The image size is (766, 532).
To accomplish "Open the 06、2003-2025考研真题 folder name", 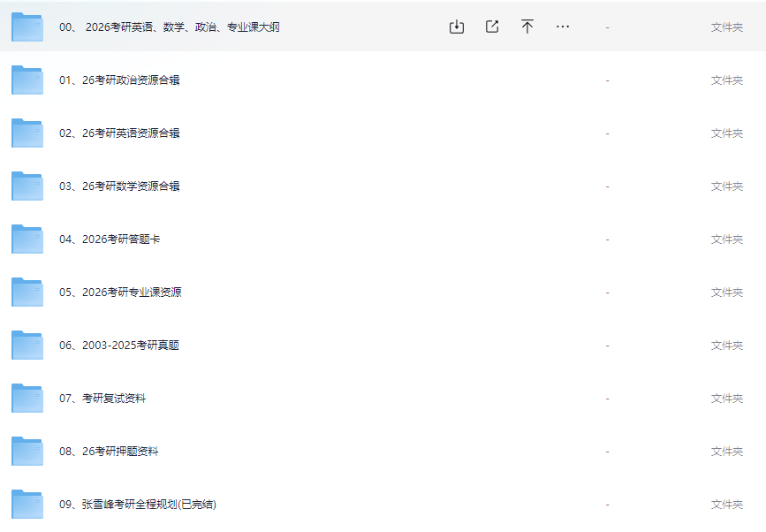I will tap(119, 346).
